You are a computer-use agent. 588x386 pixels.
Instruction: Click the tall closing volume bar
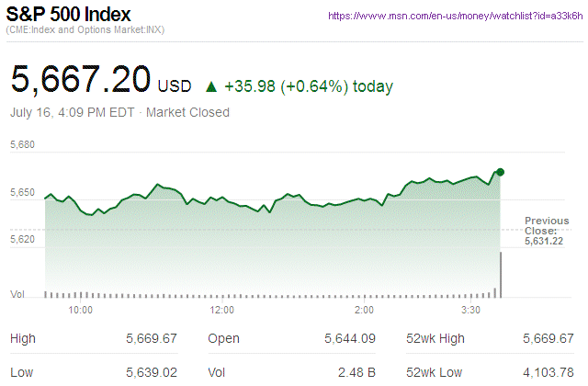(x=500, y=274)
